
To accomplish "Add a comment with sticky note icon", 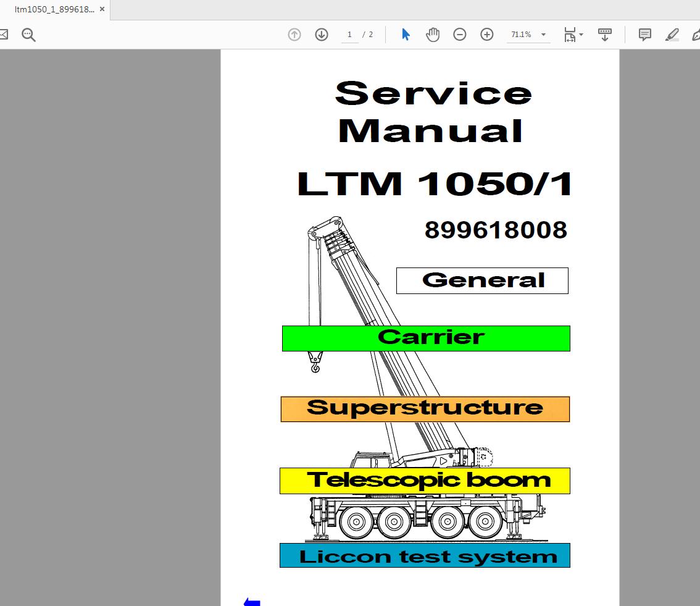I will pos(644,35).
